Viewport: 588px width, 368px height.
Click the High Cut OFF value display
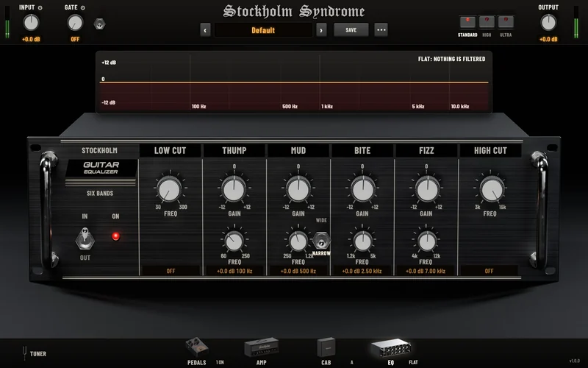489,271
